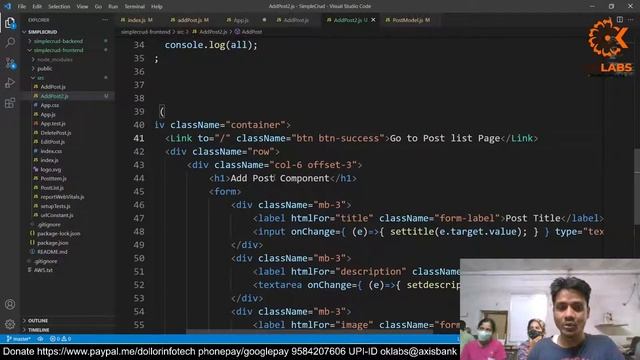Click the editor horizontal scrollbar

coord(309,331)
